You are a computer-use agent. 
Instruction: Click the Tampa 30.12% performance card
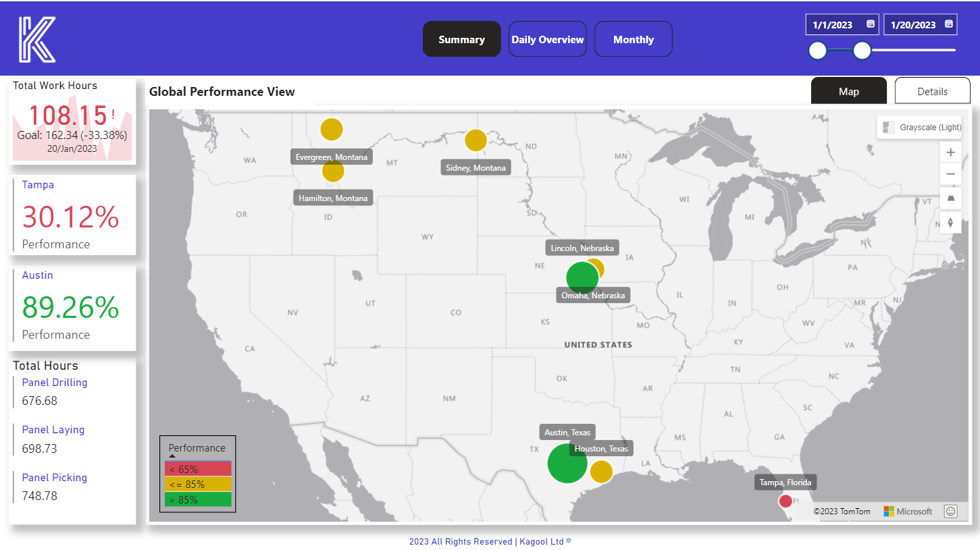click(72, 215)
